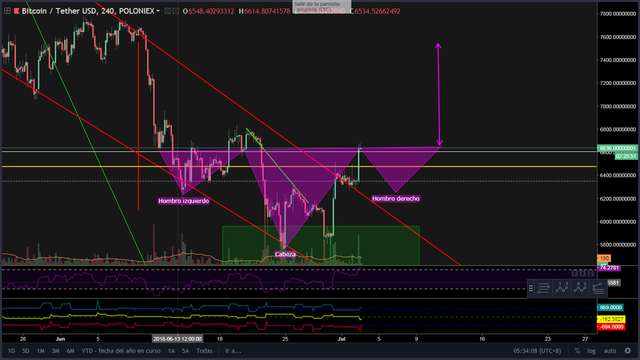Click the Poloniex red flag symbol icon

pyautogui.click(x=17, y=11)
